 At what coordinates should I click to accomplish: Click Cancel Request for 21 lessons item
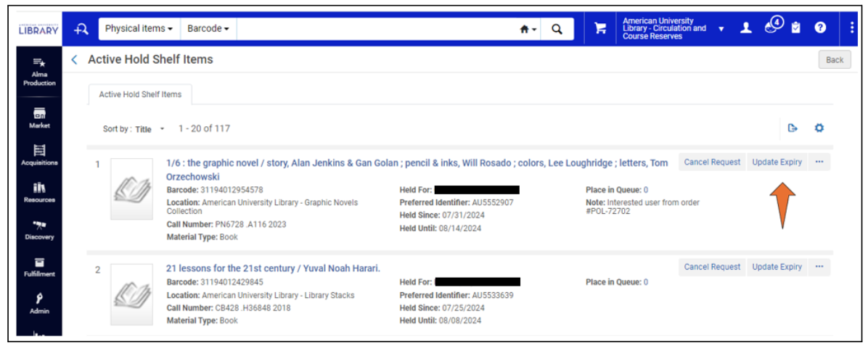pyautogui.click(x=711, y=267)
